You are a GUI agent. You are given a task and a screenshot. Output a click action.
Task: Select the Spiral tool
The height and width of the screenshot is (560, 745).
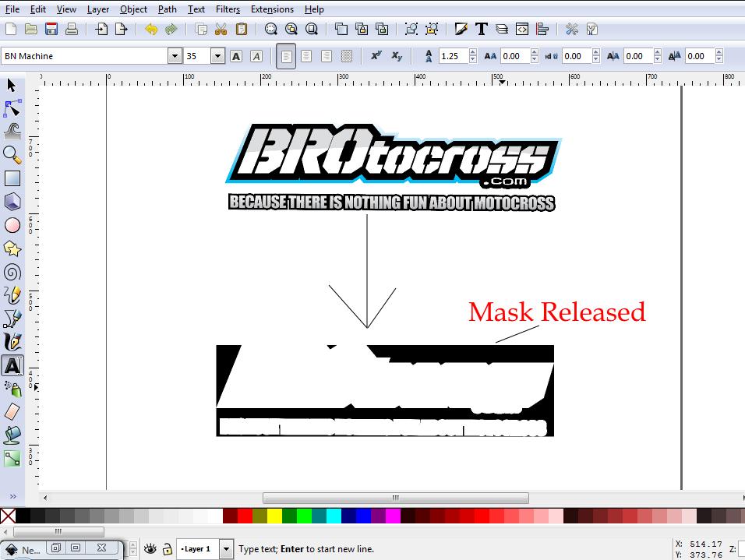click(11, 272)
